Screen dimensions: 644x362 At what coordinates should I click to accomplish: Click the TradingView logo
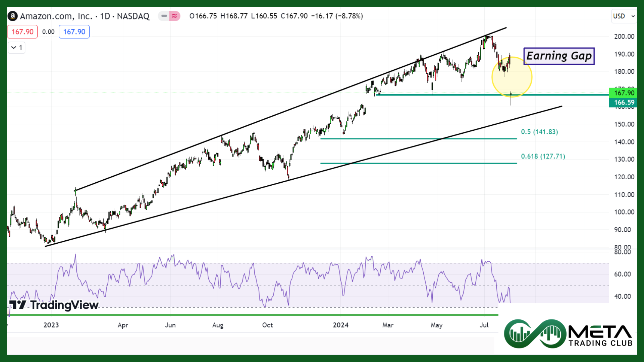tap(54, 305)
